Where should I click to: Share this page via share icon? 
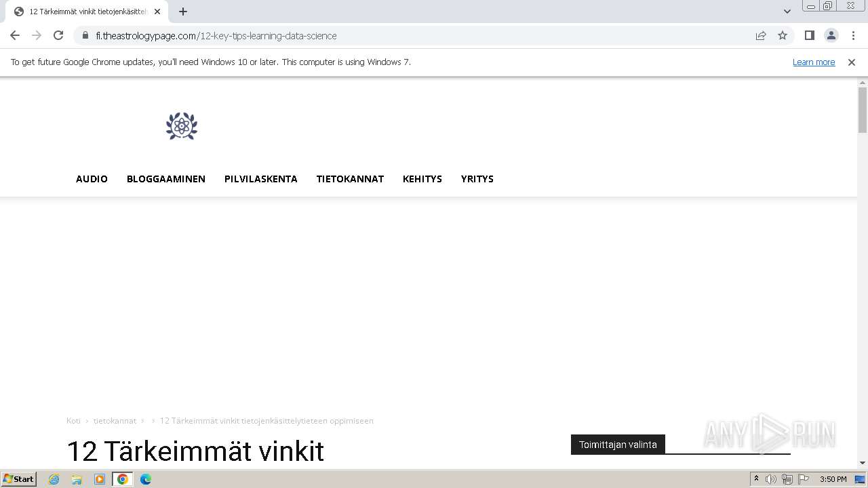[x=761, y=35]
